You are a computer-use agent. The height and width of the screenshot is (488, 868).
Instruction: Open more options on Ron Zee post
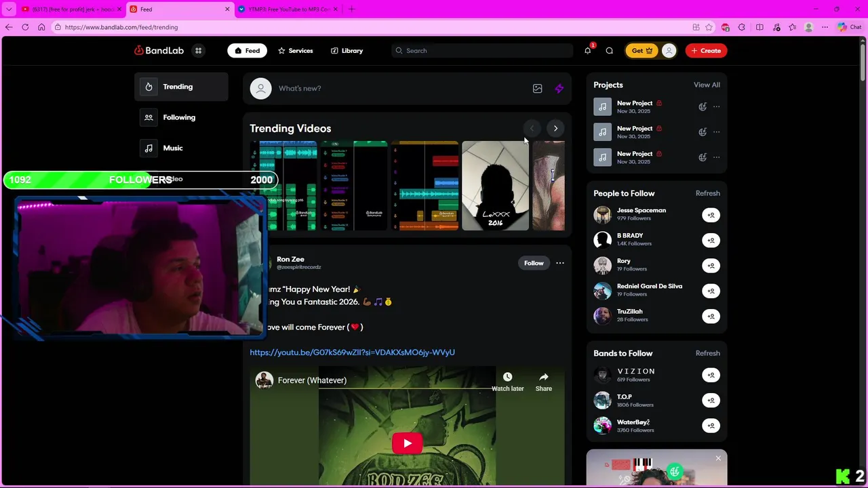(560, 263)
